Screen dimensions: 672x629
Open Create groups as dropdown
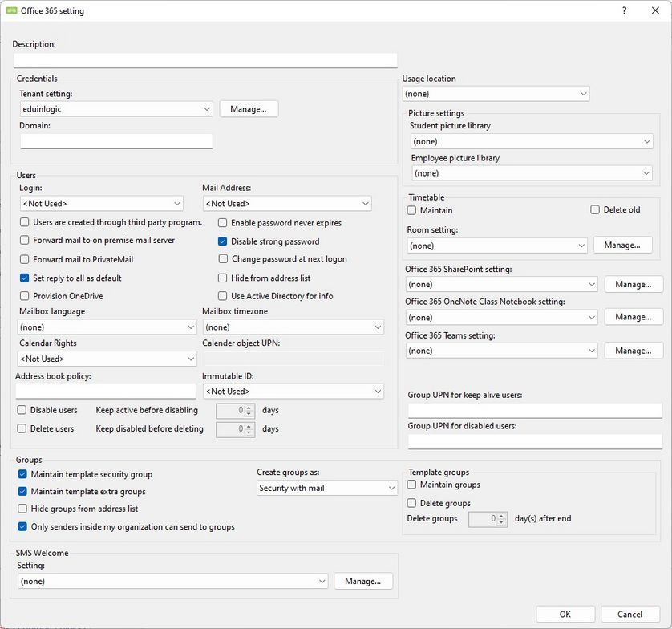pos(327,488)
